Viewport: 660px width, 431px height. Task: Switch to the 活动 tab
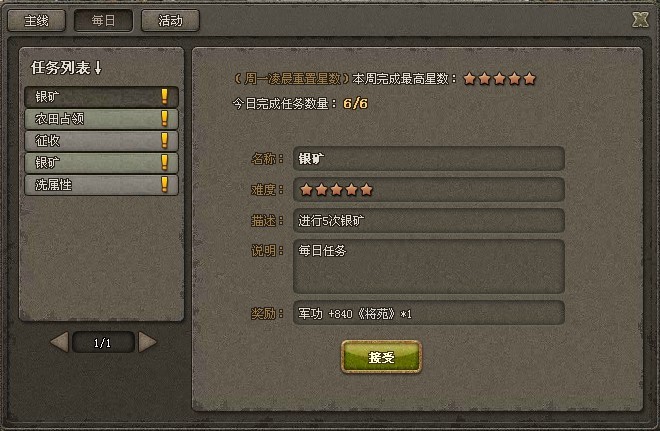170,21
